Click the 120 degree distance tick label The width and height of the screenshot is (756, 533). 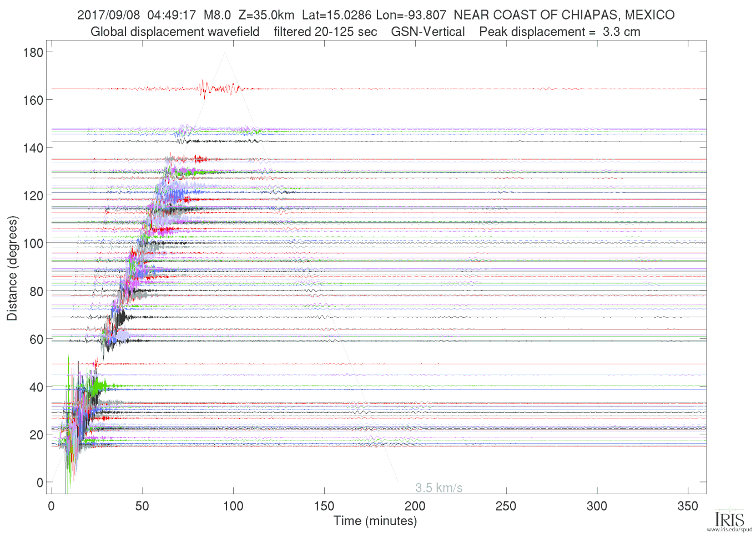click(x=33, y=196)
